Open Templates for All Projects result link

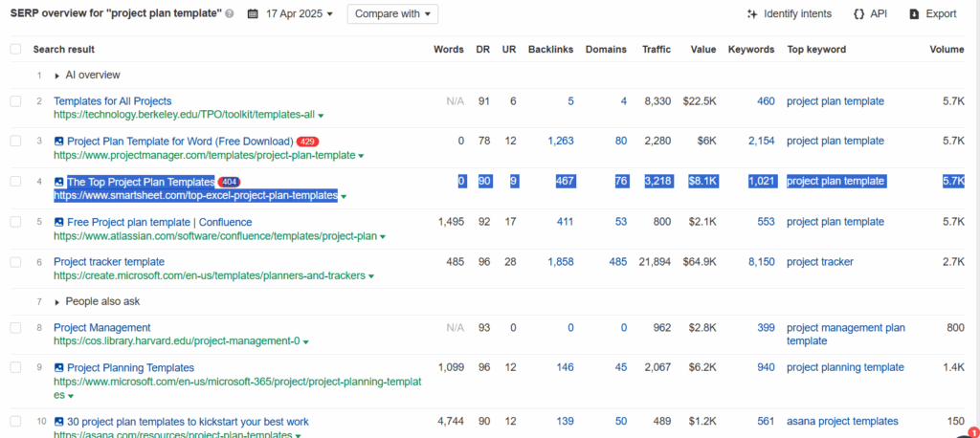[113, 101]
